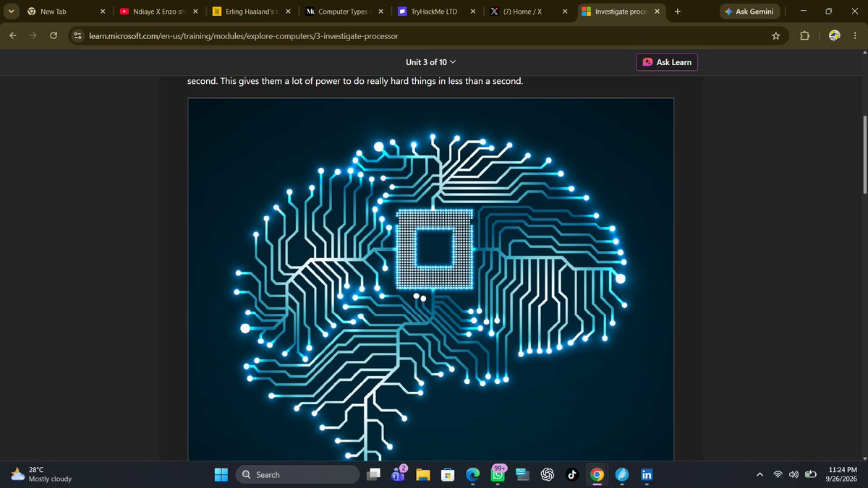The width and height of the screenshot is (868, 488).
Task: Open the keyboard app icon in taskbar
Action: (524, 474)
